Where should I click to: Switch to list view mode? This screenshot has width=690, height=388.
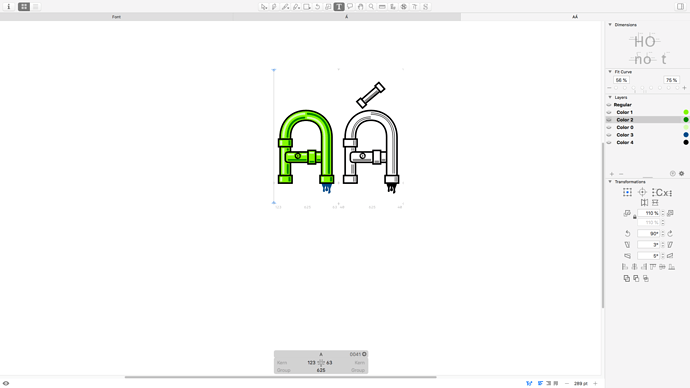click(36, 7)
